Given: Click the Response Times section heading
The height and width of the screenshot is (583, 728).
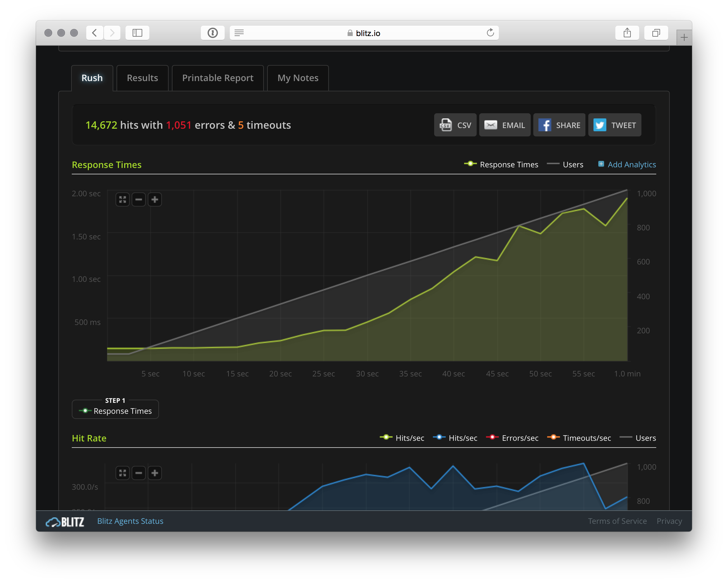Looking at the screenshot, I should coord(106,165).
